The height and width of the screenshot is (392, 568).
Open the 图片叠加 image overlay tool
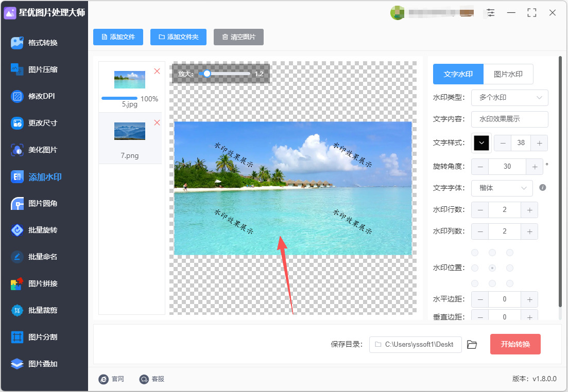[35, 364]
